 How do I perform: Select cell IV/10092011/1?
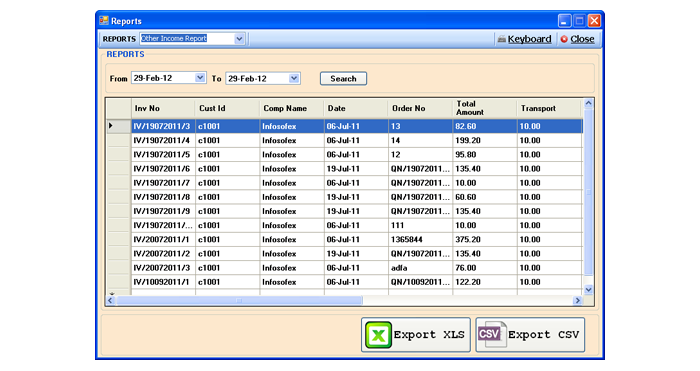click(x=163, y=282)
